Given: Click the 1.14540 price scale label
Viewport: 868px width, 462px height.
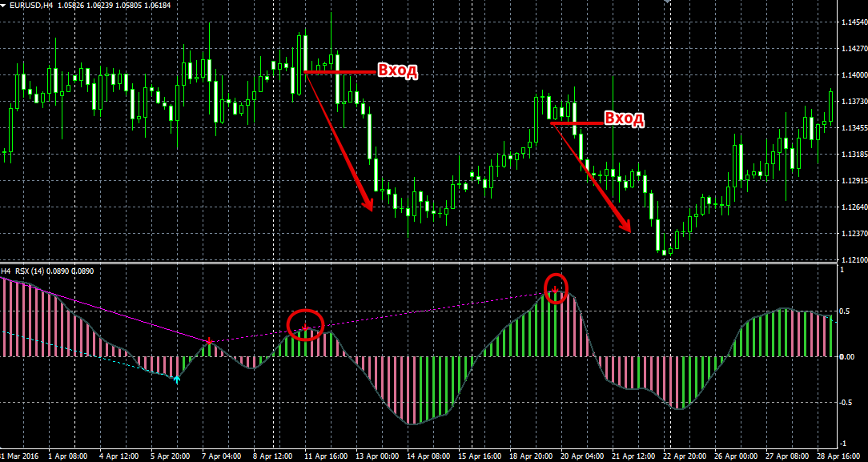Looking at the screenshot, I should 851,22.
